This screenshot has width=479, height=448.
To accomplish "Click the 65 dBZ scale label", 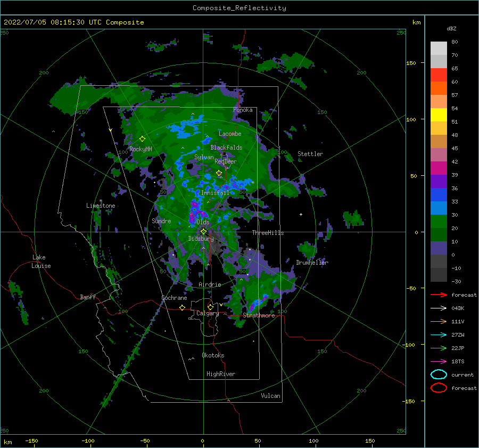I will point(455,69).
